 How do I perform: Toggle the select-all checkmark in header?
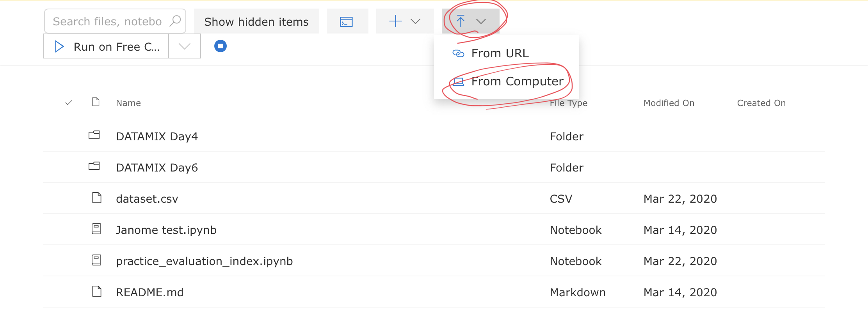pyautogui.click(x=69, y=103)
